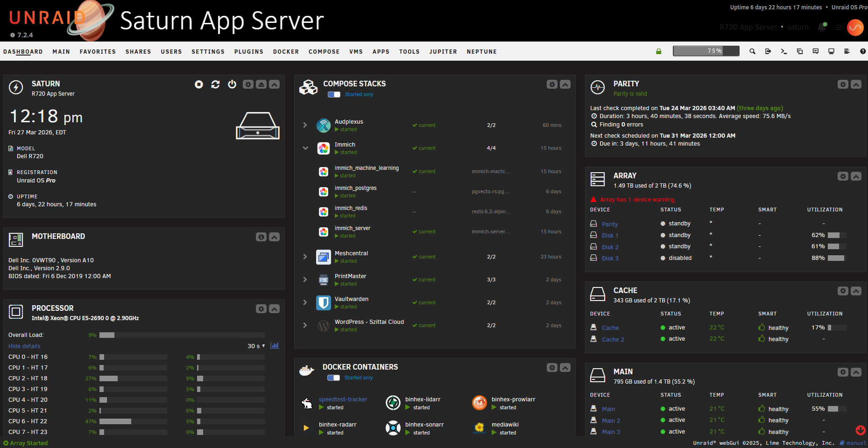The image size is (868, 448).
Task: Open the Docker tab
Action: click(286, 52)
